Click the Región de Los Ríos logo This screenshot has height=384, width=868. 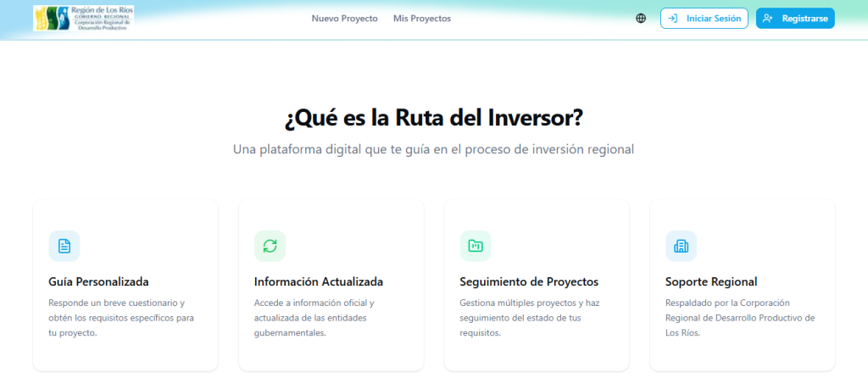pyautogui.click(x=83, y=18)
